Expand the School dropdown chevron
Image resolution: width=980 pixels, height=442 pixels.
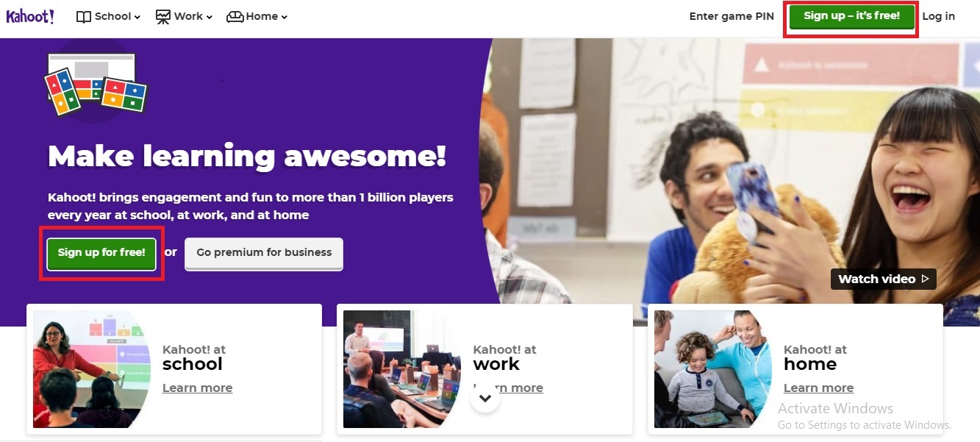137,17
